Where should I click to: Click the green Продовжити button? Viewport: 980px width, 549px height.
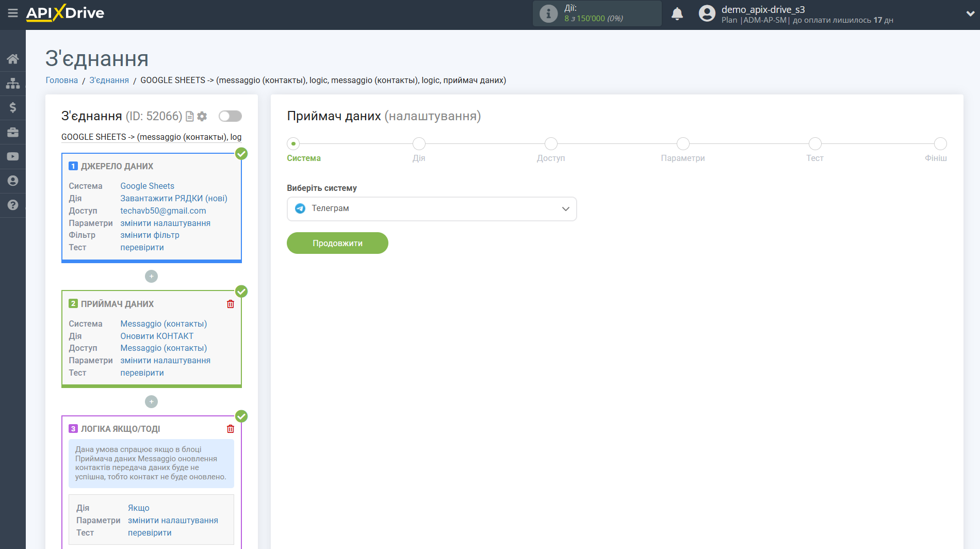pyautogui.click(x=337, y=243)
